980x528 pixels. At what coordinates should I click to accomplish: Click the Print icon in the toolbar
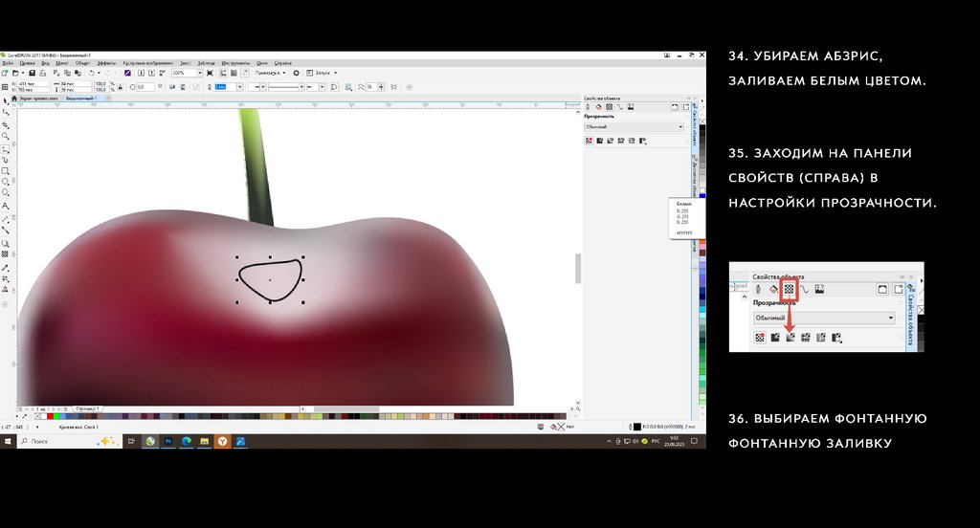tap(42, 73)
